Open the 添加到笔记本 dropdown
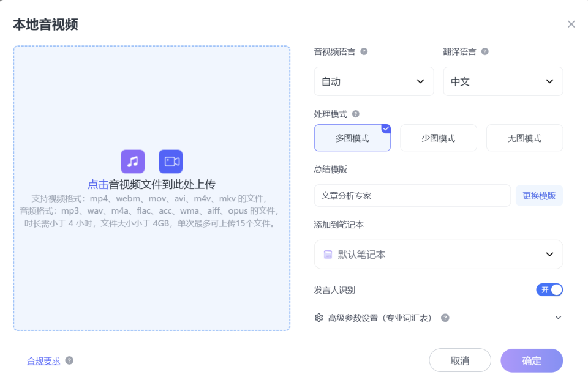588x391 pixels. [439, 254]
